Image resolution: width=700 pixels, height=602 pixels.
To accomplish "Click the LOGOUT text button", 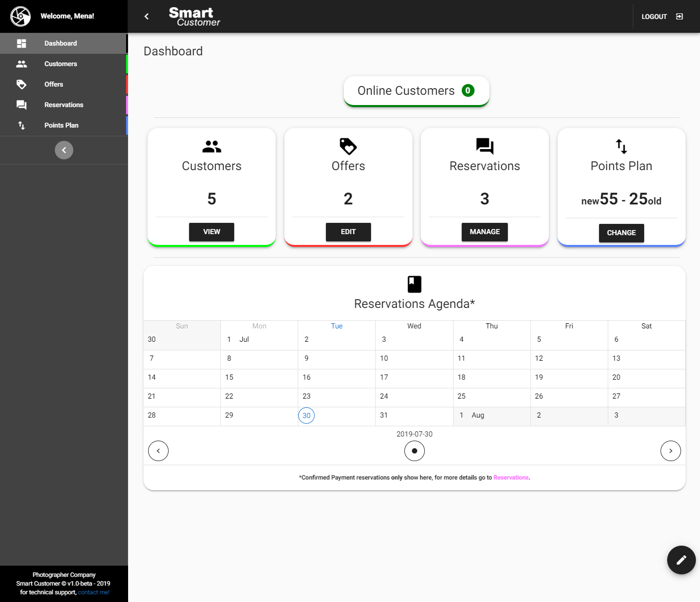I will click(x=654, y=16).
